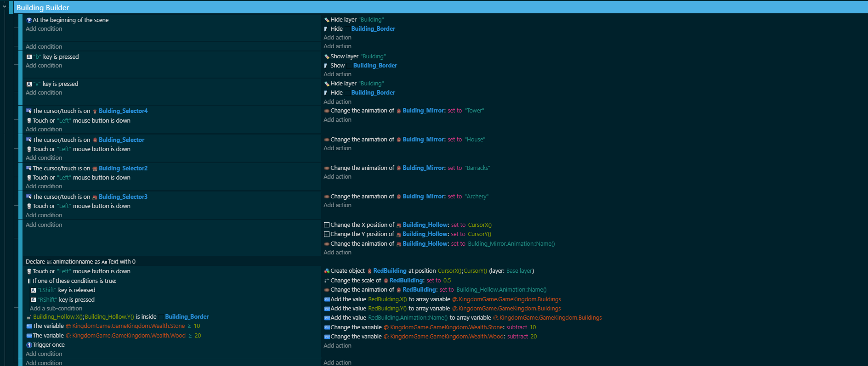
Task: Click the Wealth.Stone variable condition icon
Action: pyautogui.click(x=29, y=326)
